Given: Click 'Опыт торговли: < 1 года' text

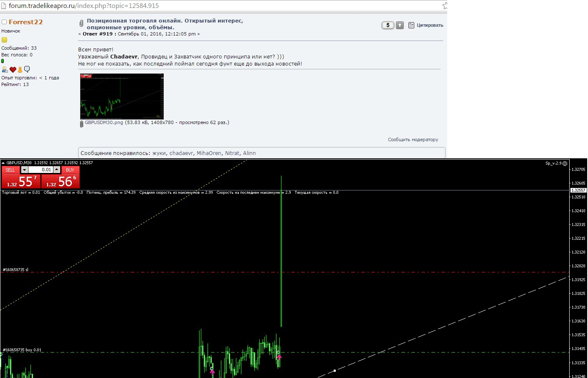Looking at the screenshot, I should coord(30,78).
